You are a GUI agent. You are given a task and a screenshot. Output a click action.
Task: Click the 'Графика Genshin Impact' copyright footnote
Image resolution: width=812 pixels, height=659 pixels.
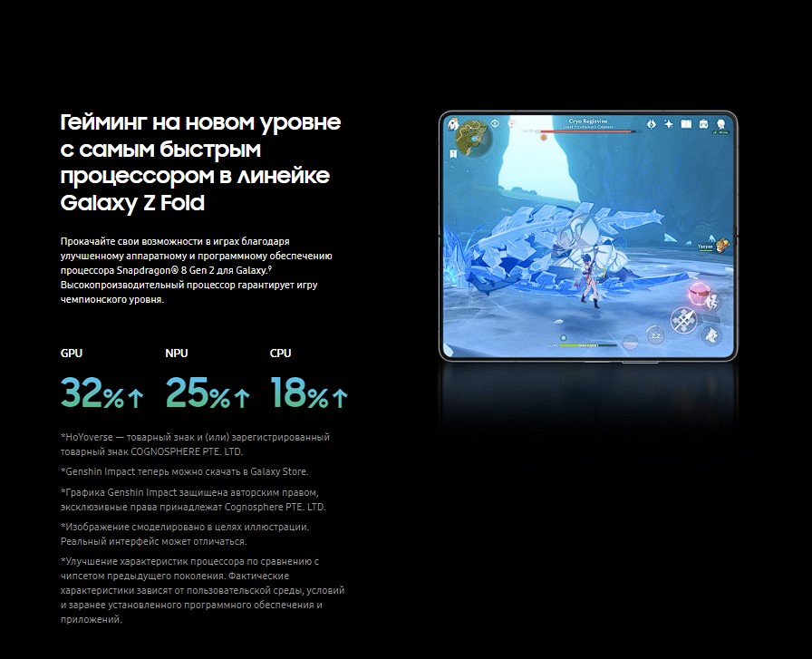point(193,499)
